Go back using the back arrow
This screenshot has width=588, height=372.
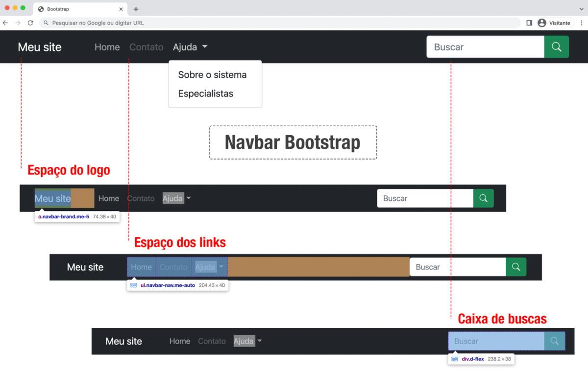click(5, 23)
